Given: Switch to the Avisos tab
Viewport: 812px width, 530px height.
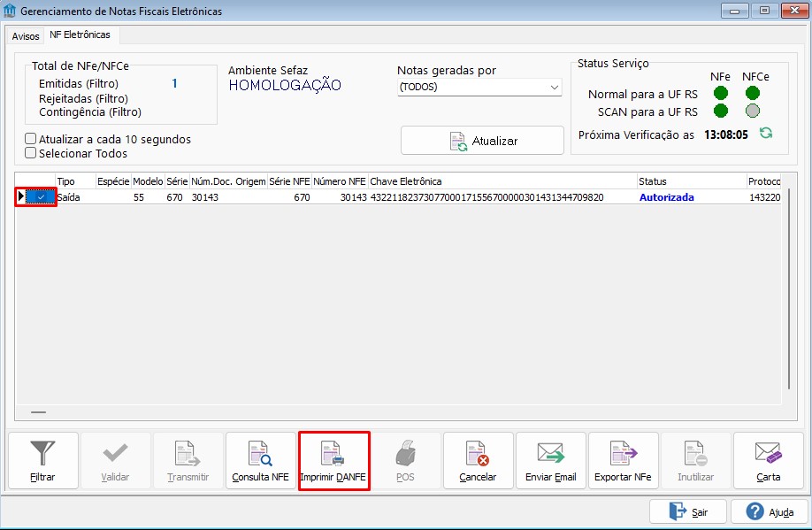Looking at the screenshot, I should coord(26,36).
